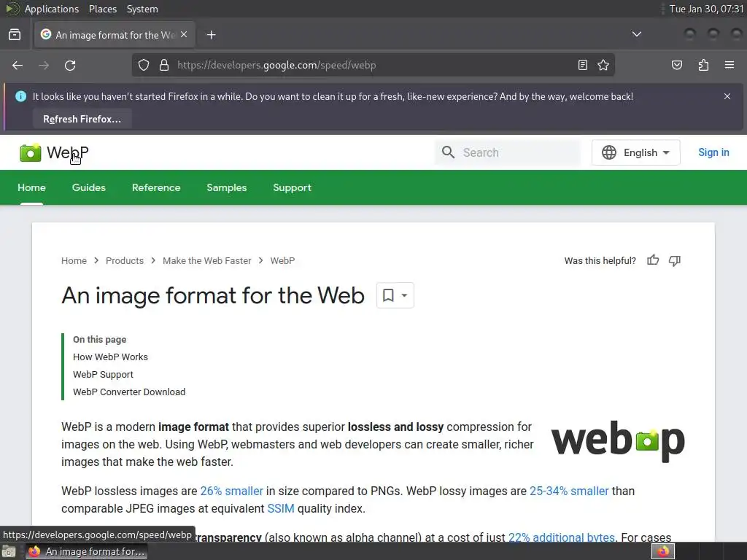Click the Sign in link
This screenshot has width=747, height=560.
click(x=713, y=152)
